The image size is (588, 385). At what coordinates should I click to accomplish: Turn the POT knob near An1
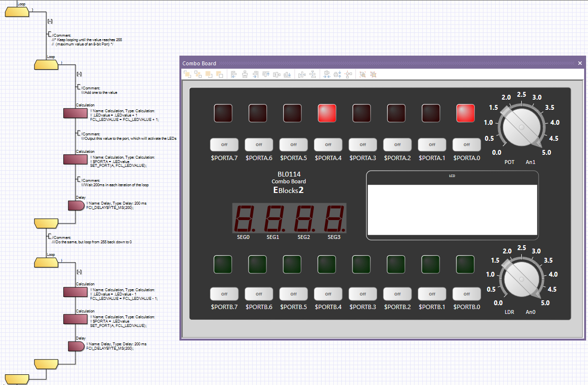[x=521, y=127]
